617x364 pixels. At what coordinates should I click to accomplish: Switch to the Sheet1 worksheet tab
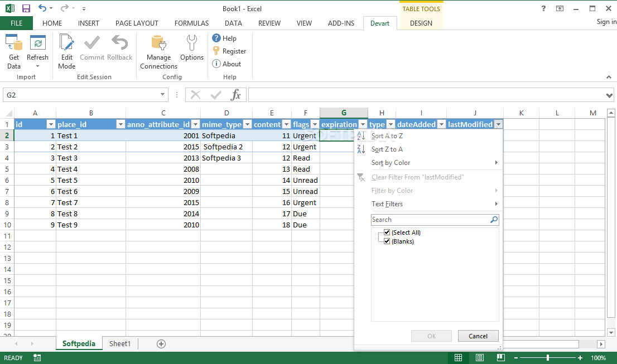[x=119, y=343]
